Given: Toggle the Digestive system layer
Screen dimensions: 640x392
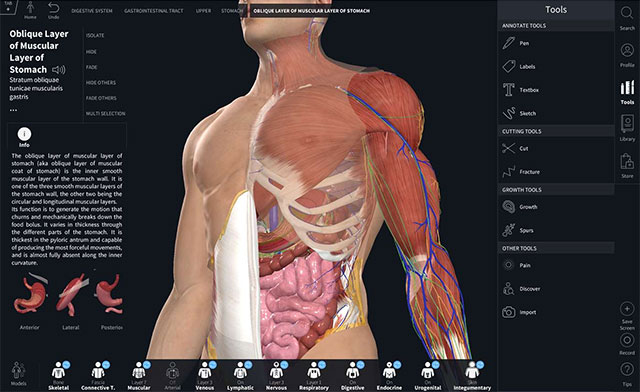Looking at the screenshot, I should point(353,376).
